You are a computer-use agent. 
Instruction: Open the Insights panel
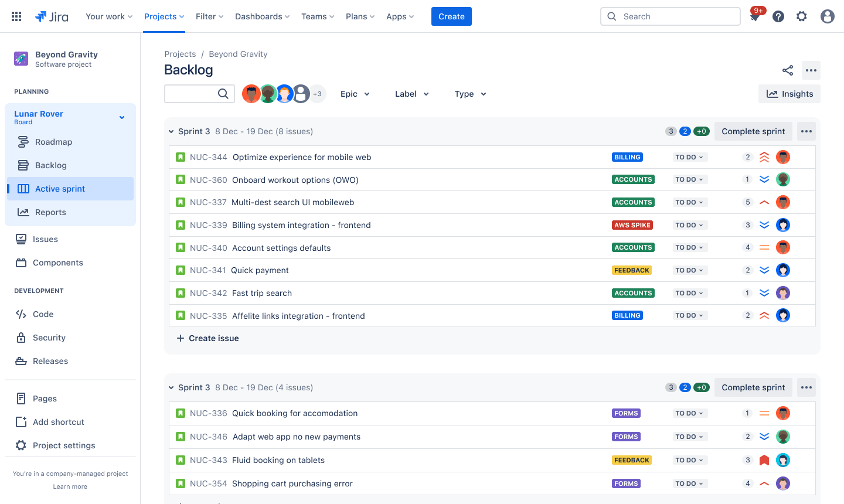coord(789,93)
